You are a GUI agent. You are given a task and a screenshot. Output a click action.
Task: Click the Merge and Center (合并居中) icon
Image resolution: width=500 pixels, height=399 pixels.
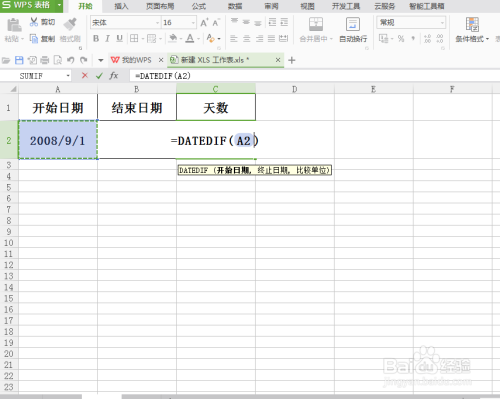pyautogui.click(x=316, y=24)
